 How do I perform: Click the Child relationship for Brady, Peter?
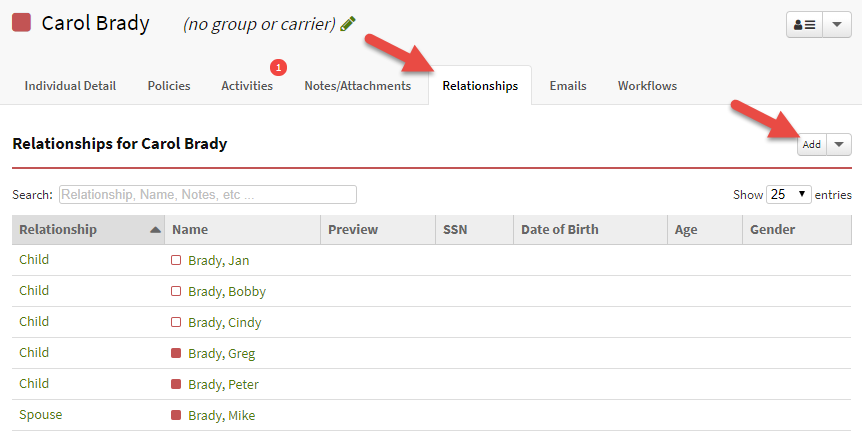click(x=34, y=383)
